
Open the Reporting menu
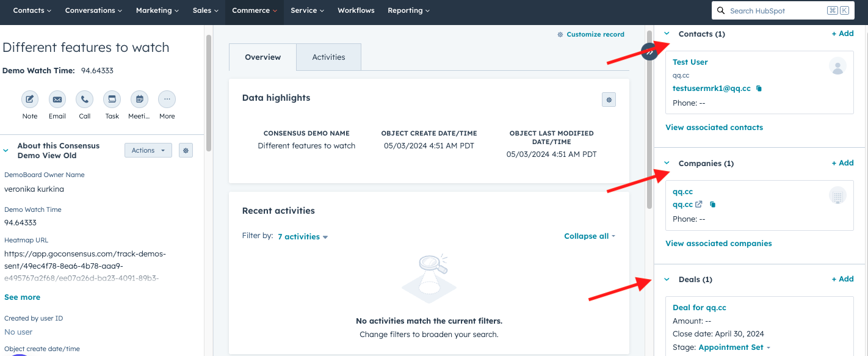coord(408,10)
